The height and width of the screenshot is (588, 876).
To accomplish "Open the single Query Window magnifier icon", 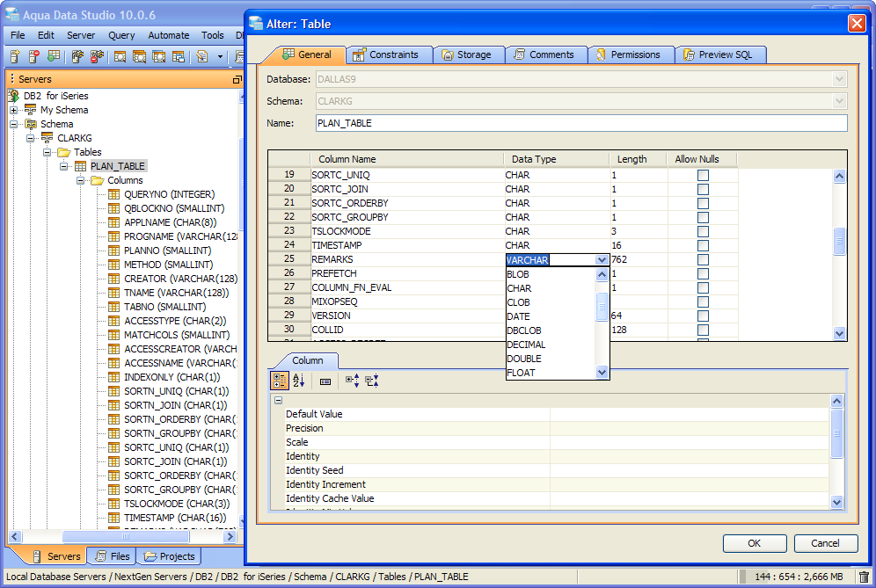I will point(120,56).
